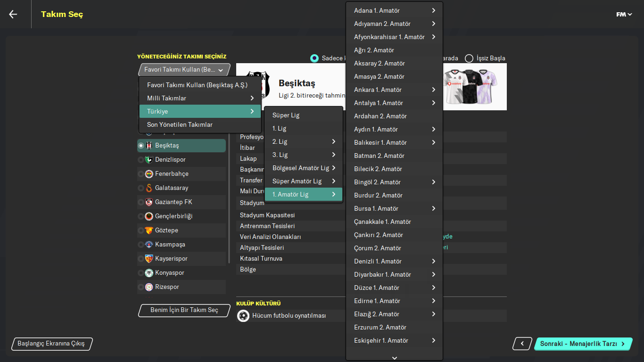Click the Kayserispor club crest icon
This screenshot has height=362, width=644.
coord(149,259)
